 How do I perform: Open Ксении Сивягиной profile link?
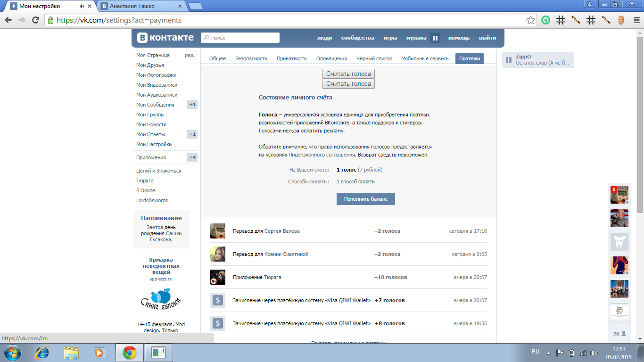click(x=286, y=254)
